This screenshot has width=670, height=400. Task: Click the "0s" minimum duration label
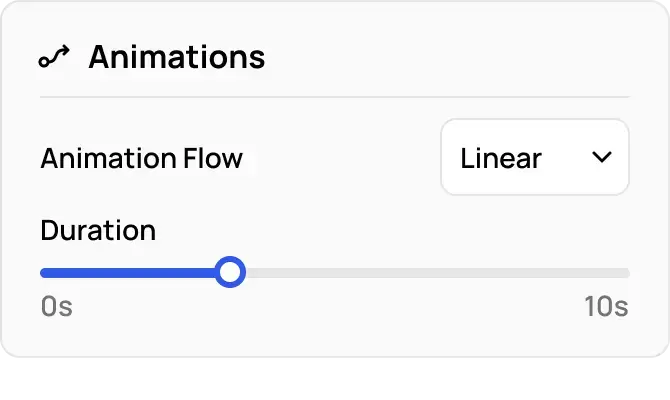(57, 307)
